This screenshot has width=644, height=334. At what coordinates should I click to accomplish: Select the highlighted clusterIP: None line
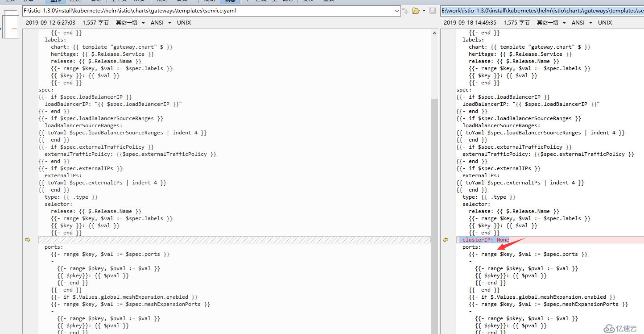click(550, 240)
